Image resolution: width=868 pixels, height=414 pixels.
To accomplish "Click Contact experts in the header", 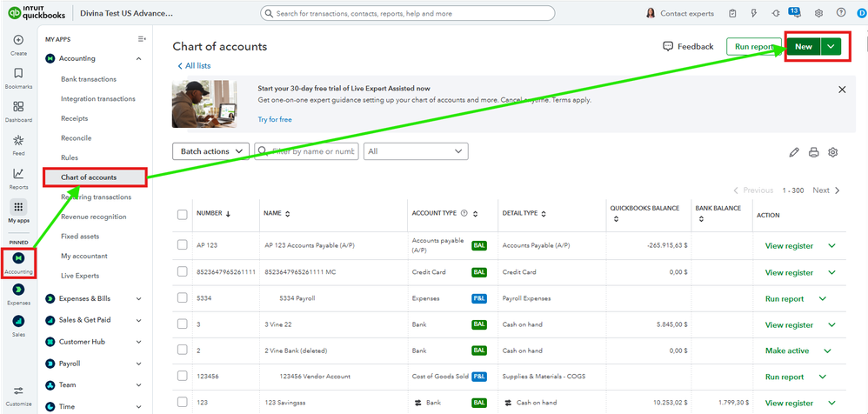I will point(680,13).
